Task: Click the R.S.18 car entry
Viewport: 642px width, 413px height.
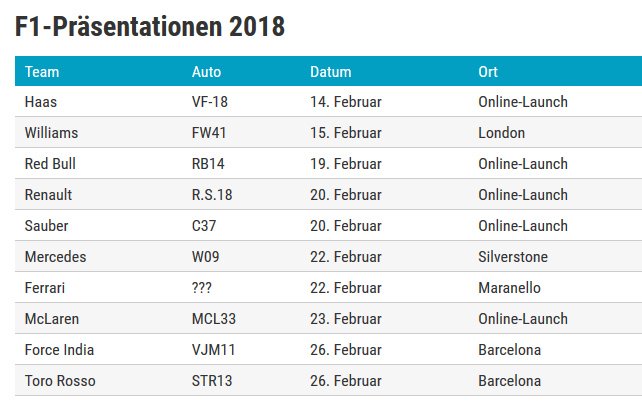Action: pos(212,195)
